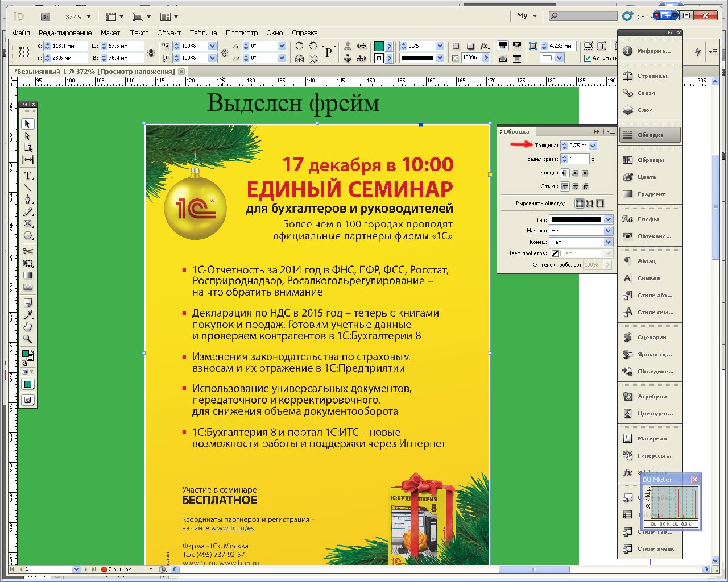Select the Polygon shape tool
This screenshot has height=582, width=728.
click(x=27, y=236)
